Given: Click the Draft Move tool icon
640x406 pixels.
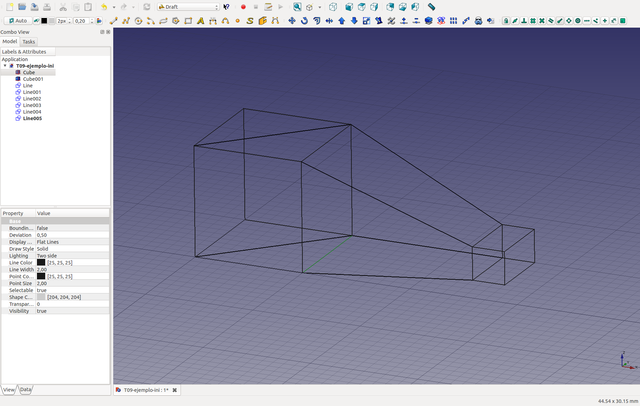Looking at the screenshot, I should click(292, 20).
